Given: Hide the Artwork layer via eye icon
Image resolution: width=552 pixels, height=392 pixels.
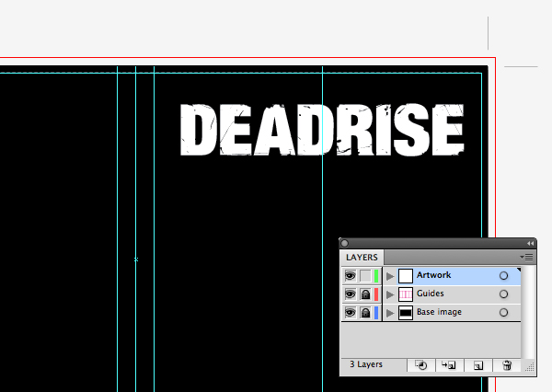Looking at the screenshot, I should point(350,275).
